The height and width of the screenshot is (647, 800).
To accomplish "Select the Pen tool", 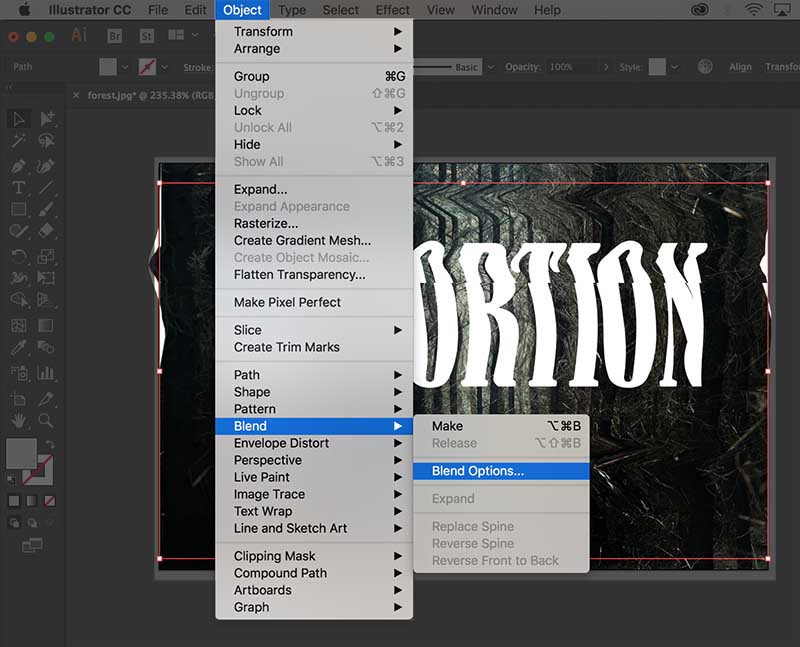I will 19,166.
